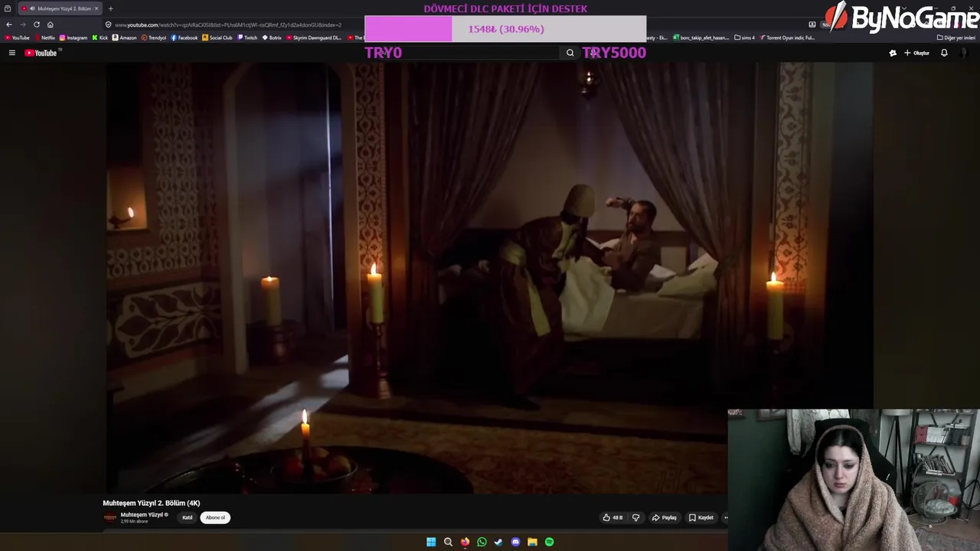
Task: Select the Muhteşem Yüzyıl 2. Bölüm tab
Action: (60, 8)
